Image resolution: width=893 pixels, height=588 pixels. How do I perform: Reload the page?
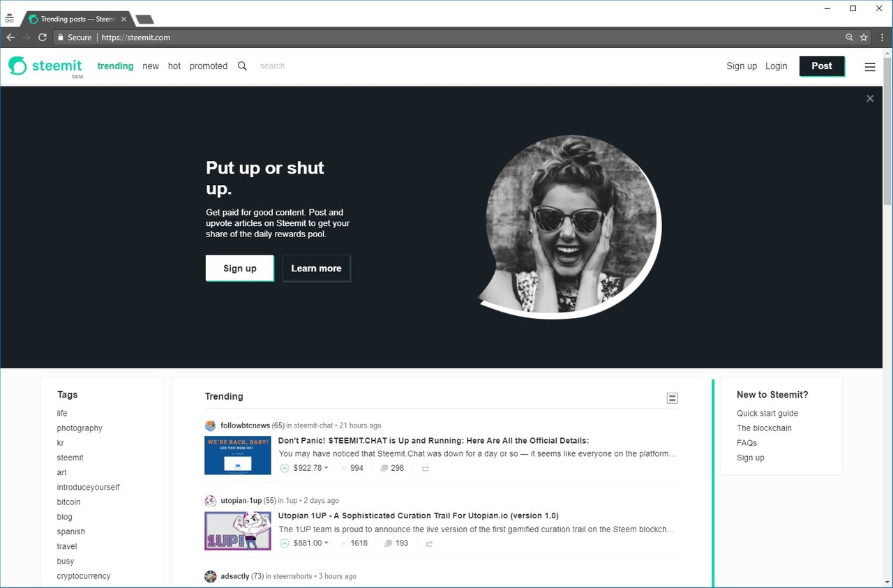(43, 37)
